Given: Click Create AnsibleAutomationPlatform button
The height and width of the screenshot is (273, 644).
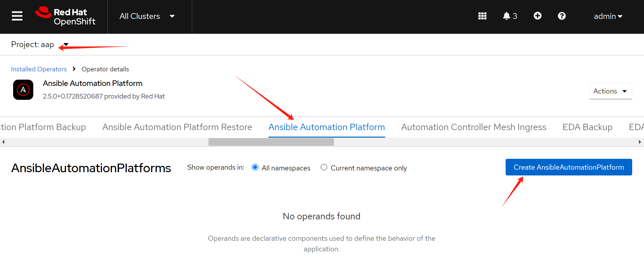Looking at the screenshot, I should point(569,167).
